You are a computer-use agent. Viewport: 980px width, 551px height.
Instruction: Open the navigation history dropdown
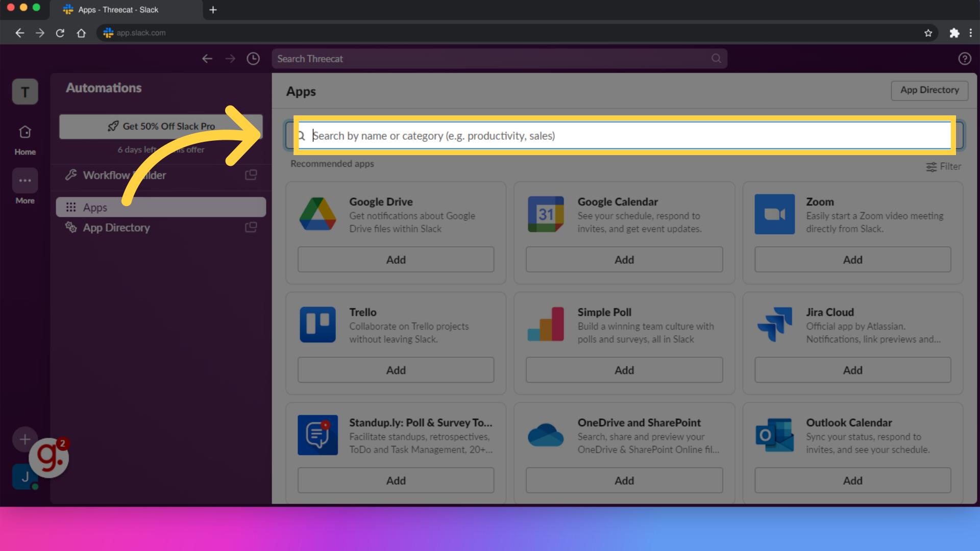tap(253, 59)
